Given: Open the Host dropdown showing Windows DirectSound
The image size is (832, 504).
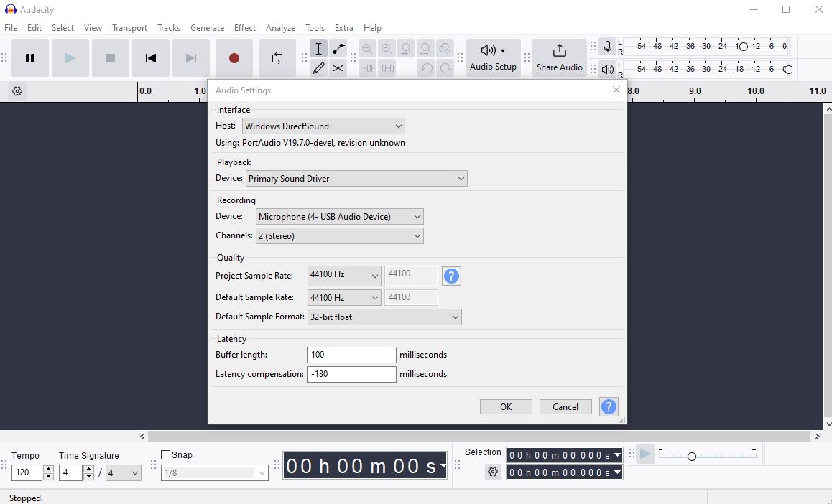Looking at the screenshot, I should click(323, 126).
